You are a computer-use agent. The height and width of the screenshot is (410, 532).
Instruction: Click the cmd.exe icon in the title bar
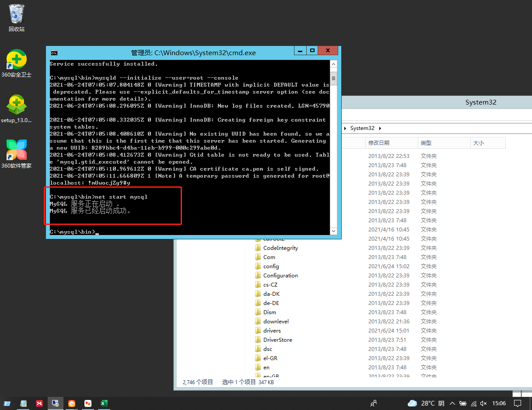[54, 53]
